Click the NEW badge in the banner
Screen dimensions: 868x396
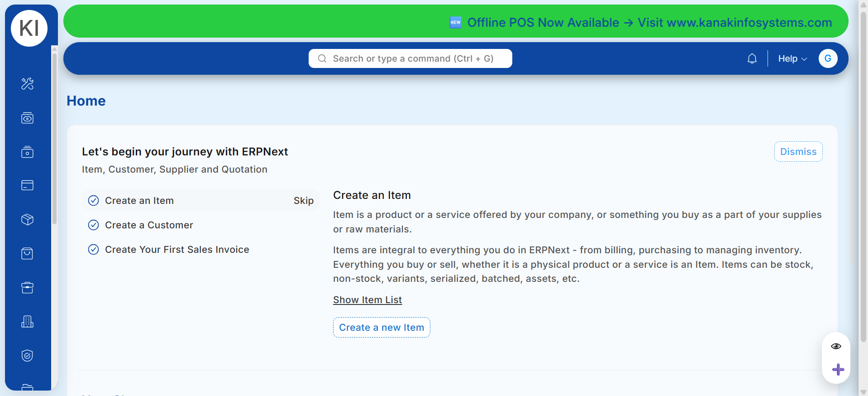456,22
